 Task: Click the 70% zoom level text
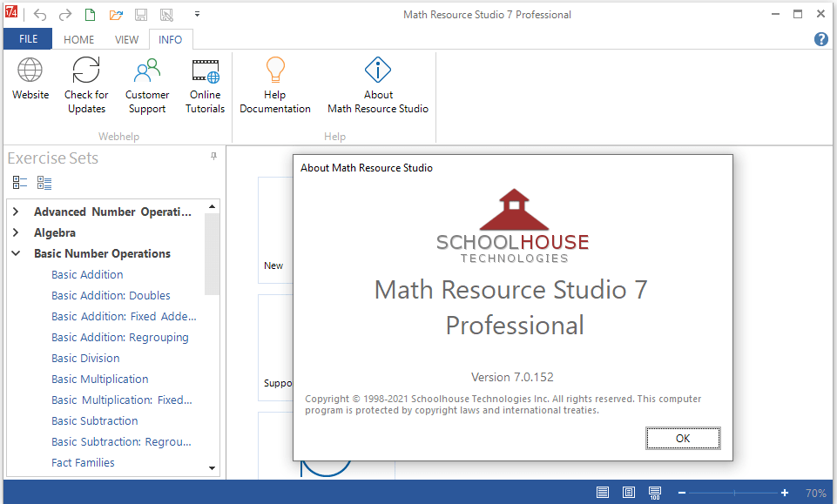tap(815, 493)
